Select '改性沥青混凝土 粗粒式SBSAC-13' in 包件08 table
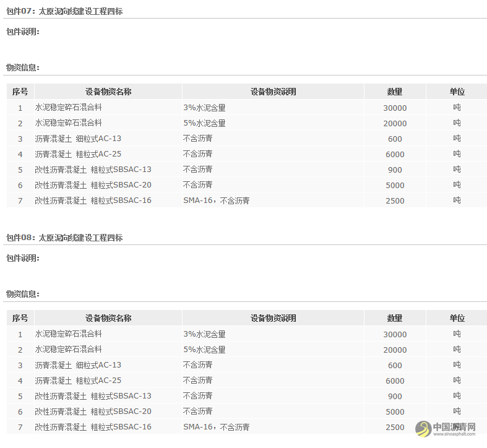 pos(93,396)
